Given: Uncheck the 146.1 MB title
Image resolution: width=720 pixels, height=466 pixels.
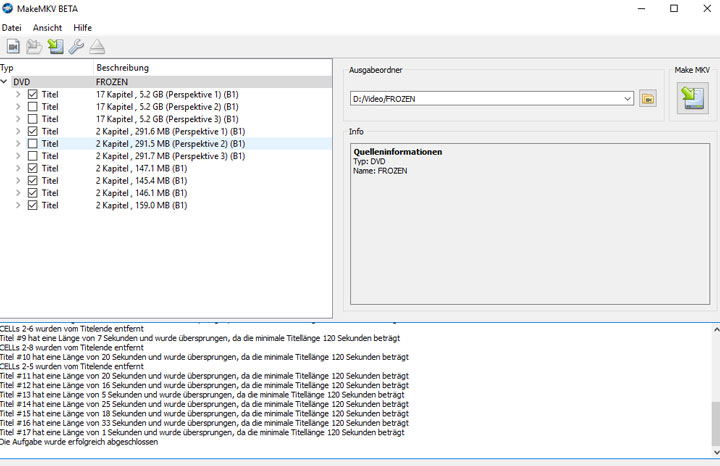Looking at the screenshot, I should (33, 193).
